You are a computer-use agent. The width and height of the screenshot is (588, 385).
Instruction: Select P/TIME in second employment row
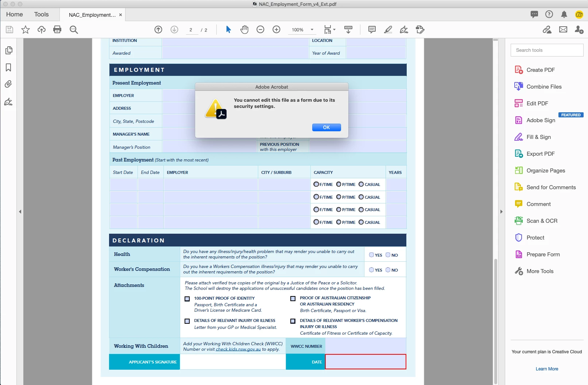[x=339, y=197]
